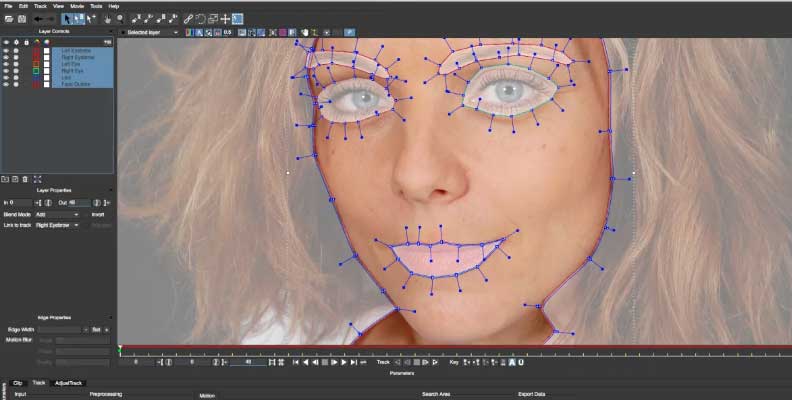The width and height of the screenshot is (792, 400).
Task: Click the Invert button in Layer Properties
Action: click(x=98, y=214)
